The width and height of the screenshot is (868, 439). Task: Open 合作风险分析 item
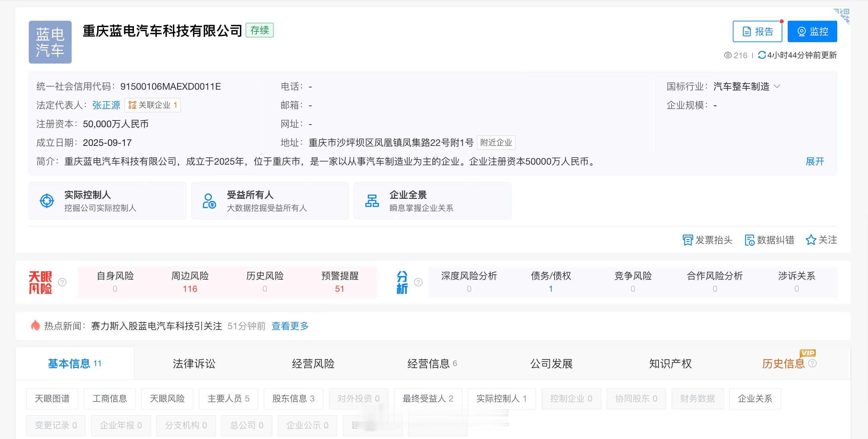[x=715, y=282]
